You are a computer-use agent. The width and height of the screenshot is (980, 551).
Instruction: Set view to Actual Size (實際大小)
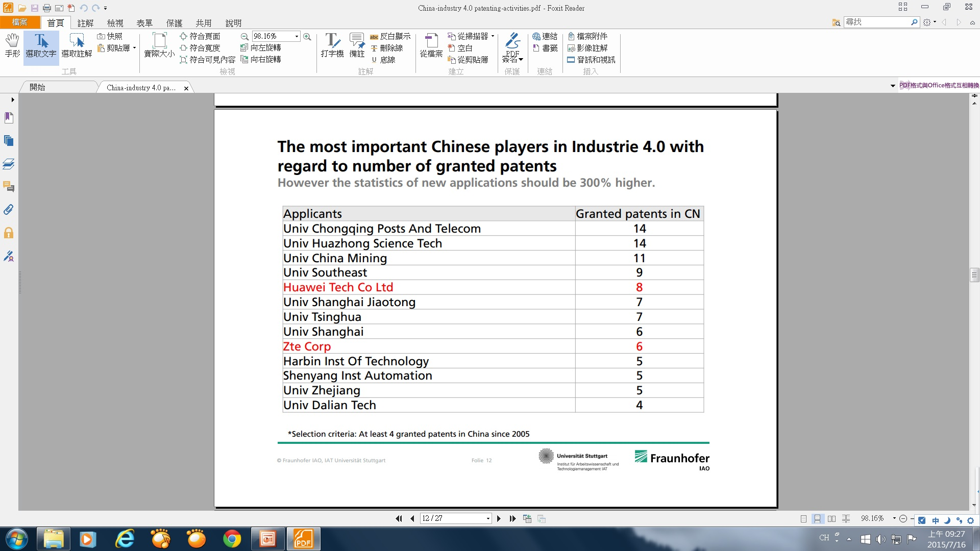point(159,45)
